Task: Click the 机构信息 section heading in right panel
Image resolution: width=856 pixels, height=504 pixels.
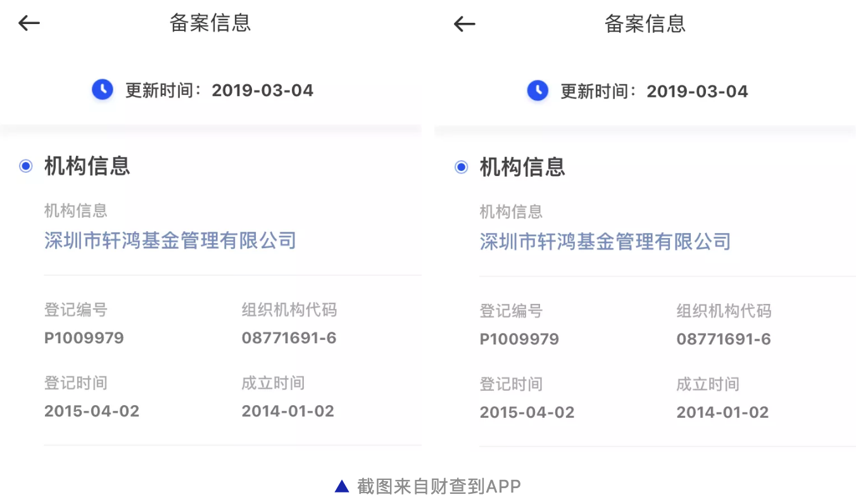Action: [x=522, y=167]
